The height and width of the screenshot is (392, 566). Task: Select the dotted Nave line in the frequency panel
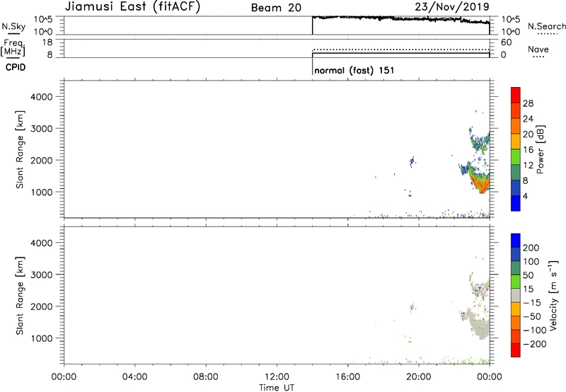(400, 50)
